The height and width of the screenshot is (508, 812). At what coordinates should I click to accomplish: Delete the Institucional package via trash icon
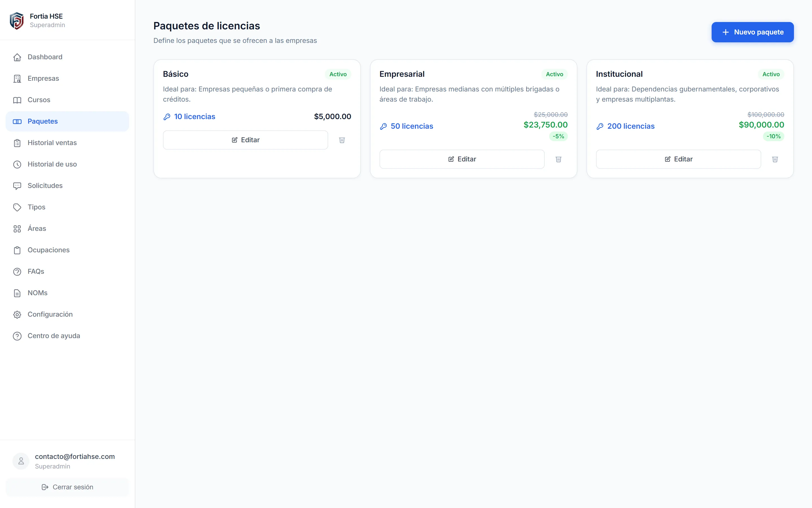[775, 159]
